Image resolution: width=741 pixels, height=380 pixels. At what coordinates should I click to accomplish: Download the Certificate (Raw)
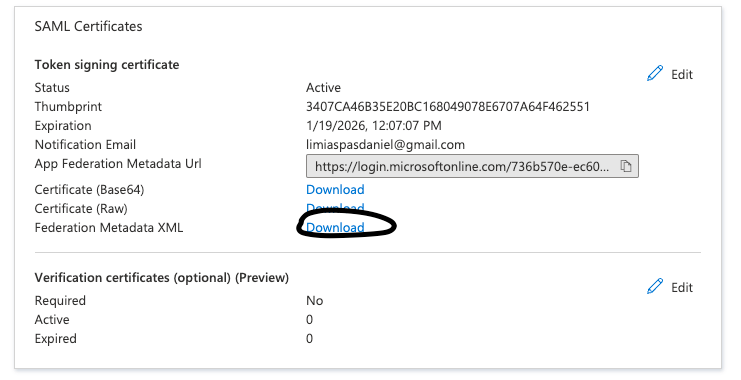[335, 208]
